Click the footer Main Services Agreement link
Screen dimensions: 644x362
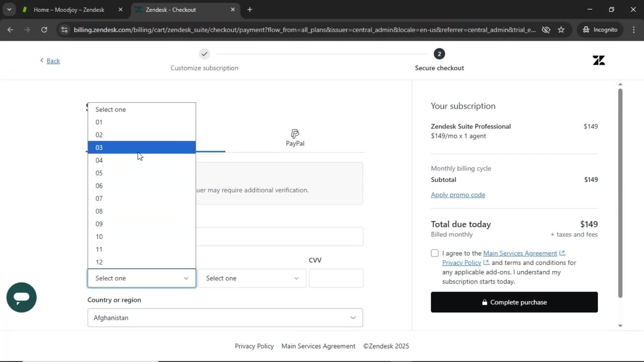[318, 346]
